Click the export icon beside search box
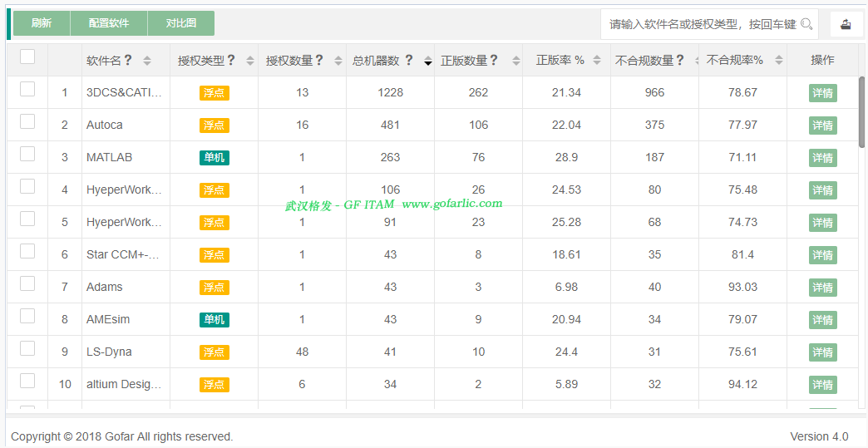868x448 pixels. pyautogui.click(x=846, y=24)
